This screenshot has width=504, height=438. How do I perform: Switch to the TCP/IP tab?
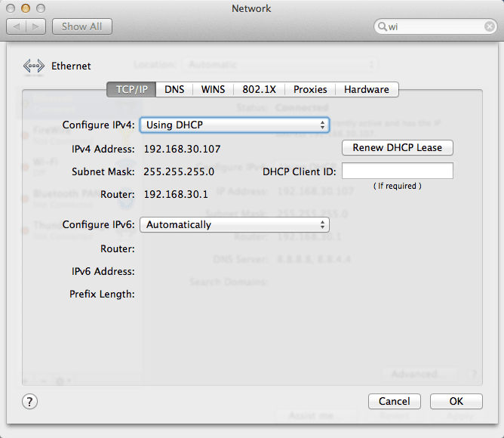(x=131, y=89)
